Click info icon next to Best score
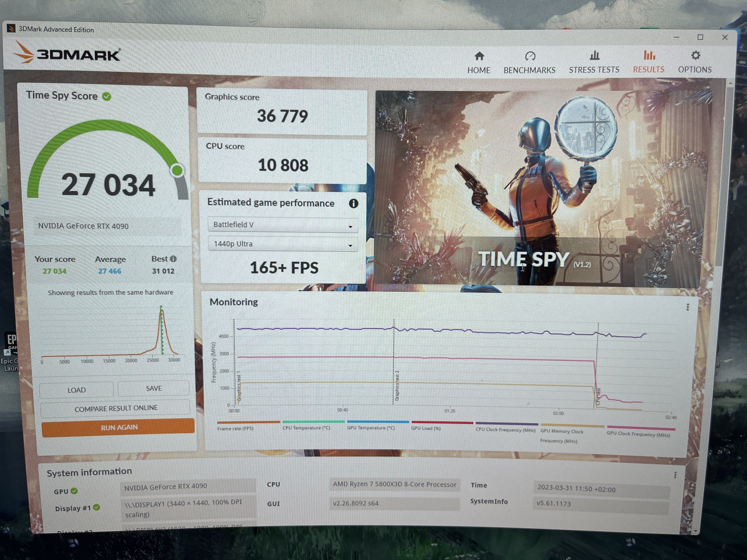The height and width of the screenshot is (560, 747). 173,259
